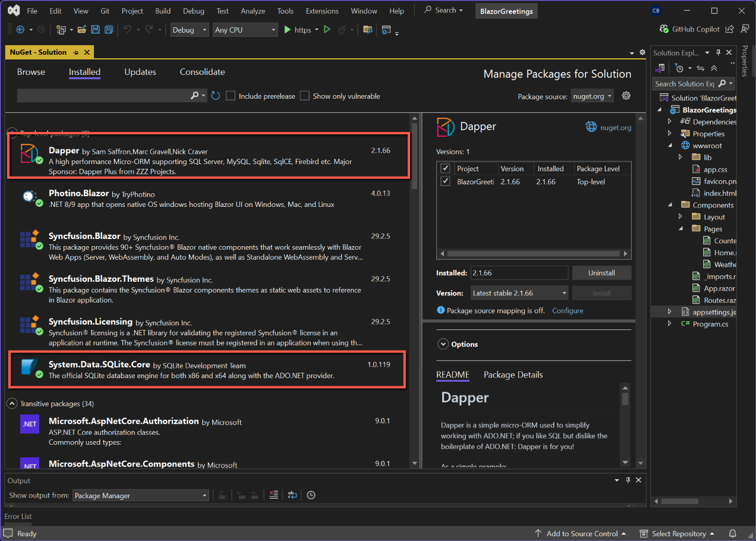Uncheck the BlazorGreetings project checkbox

[x=445, y=181]
